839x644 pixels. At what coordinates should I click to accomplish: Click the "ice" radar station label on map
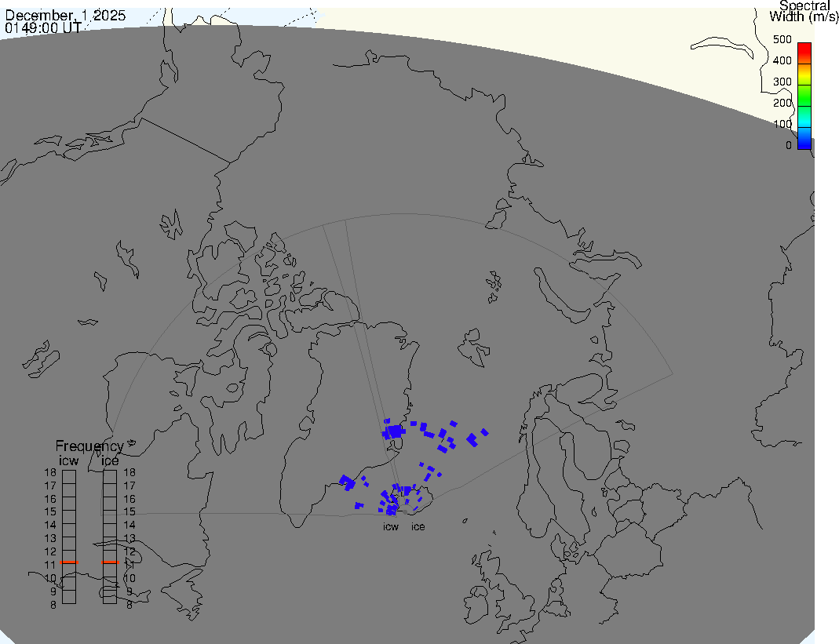[418, 527]
